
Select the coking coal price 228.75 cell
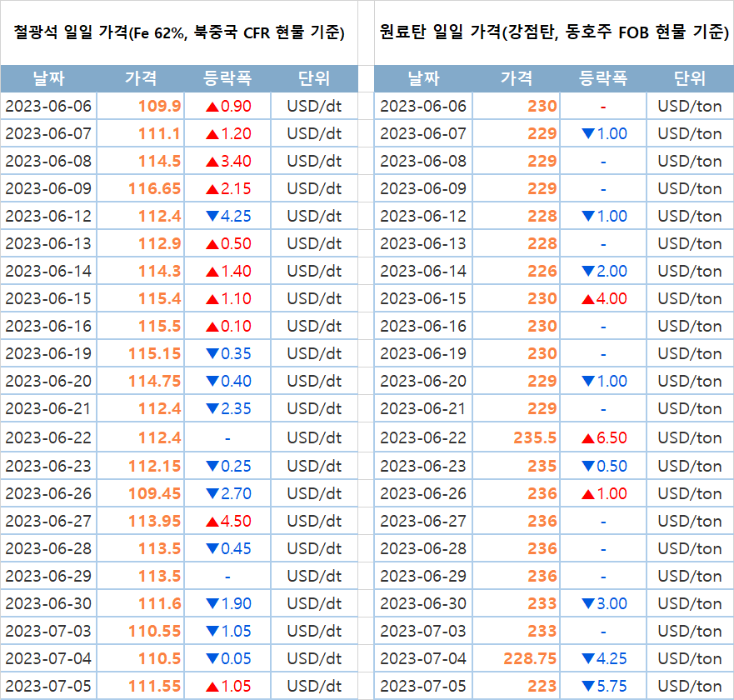coord(530,658)
